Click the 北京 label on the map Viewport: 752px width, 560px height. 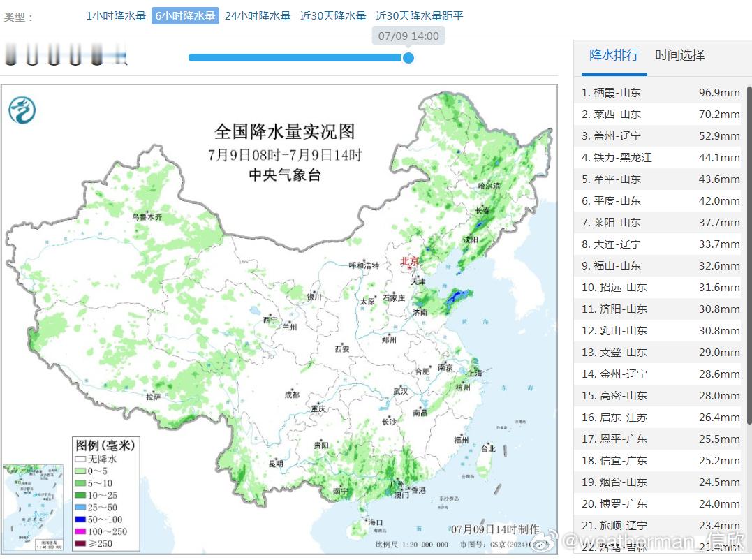point(410,261)
